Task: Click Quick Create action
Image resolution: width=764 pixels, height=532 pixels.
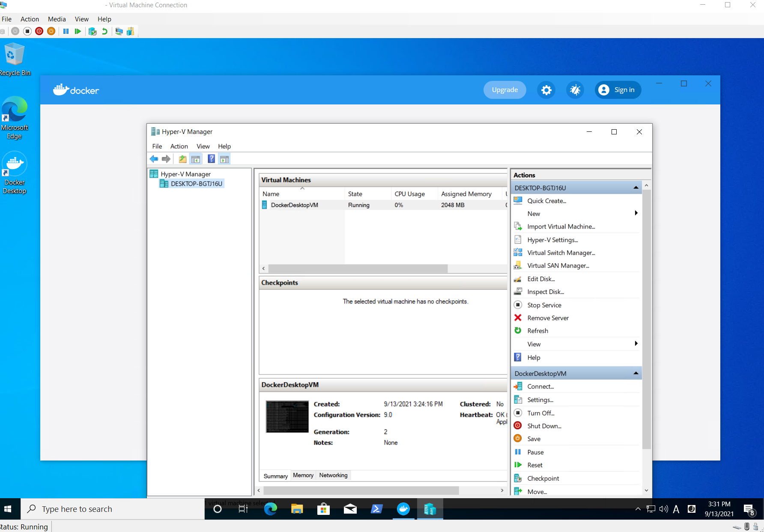Action: point(546,201)
